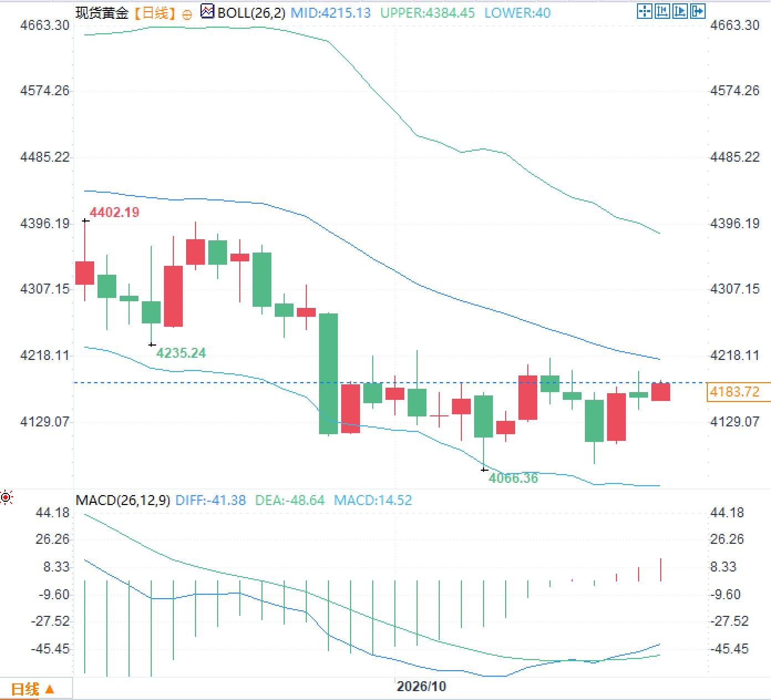Screen dimensions: 771x700
Task: Click the MACD(26,12,9) indicator label
Action: coord(123,501)
